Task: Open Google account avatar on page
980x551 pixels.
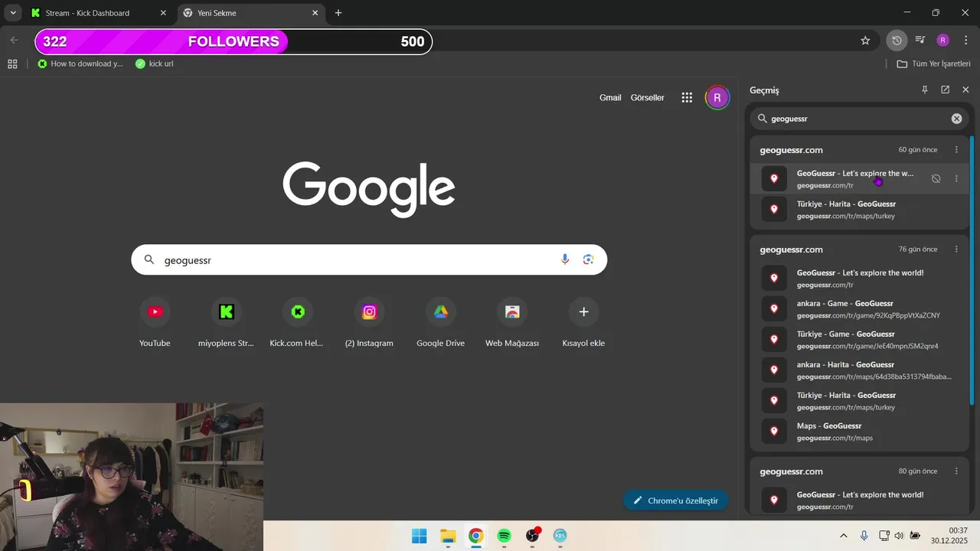Action: pyautogui.click(x=717, y=98)
